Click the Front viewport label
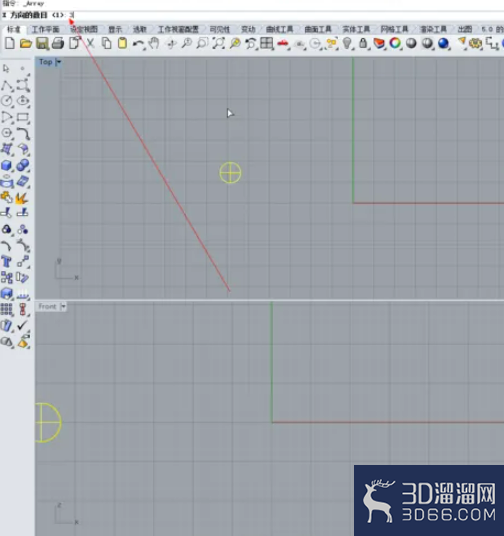The width and height of the screenshot is (504, 536). 47,306
